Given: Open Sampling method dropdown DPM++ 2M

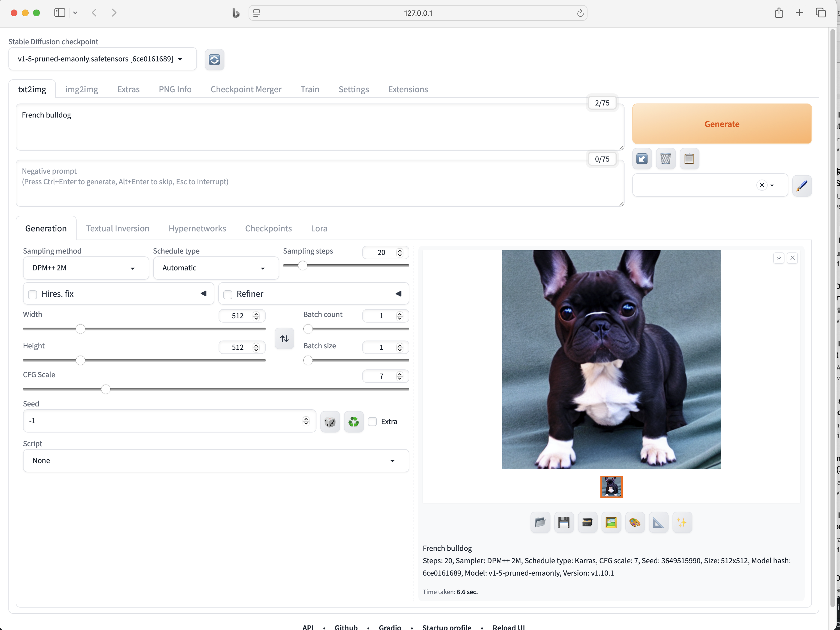Looking at the screenshot, I should coord(86,268).
